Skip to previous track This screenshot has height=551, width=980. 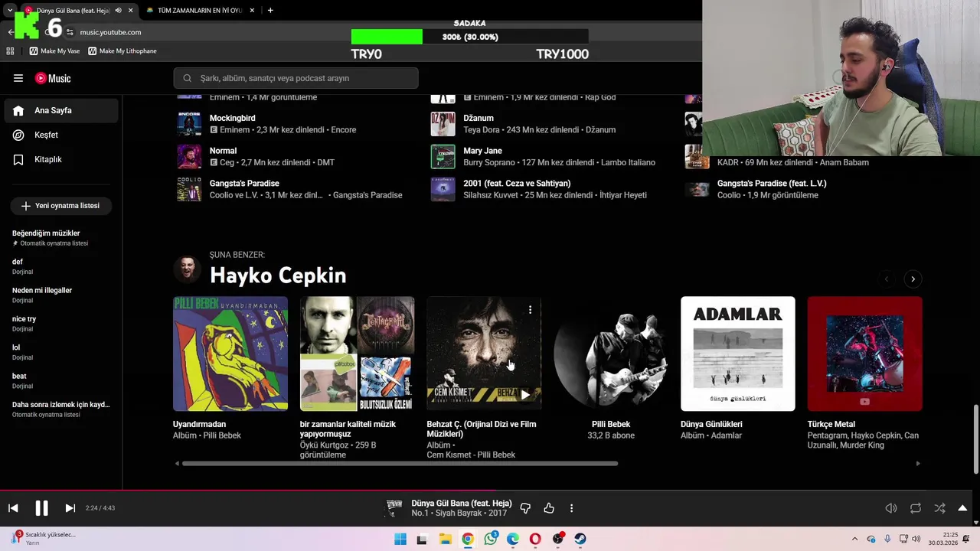(13, 508)
